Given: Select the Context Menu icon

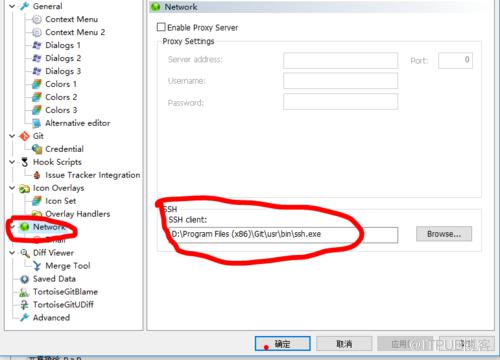Looking at the screenshot, I should pos(37,20).
